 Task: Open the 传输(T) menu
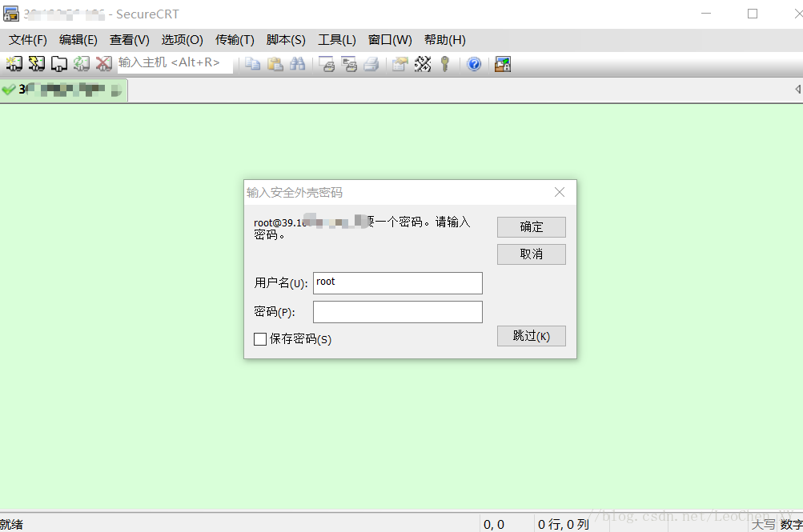click(234, 39)
